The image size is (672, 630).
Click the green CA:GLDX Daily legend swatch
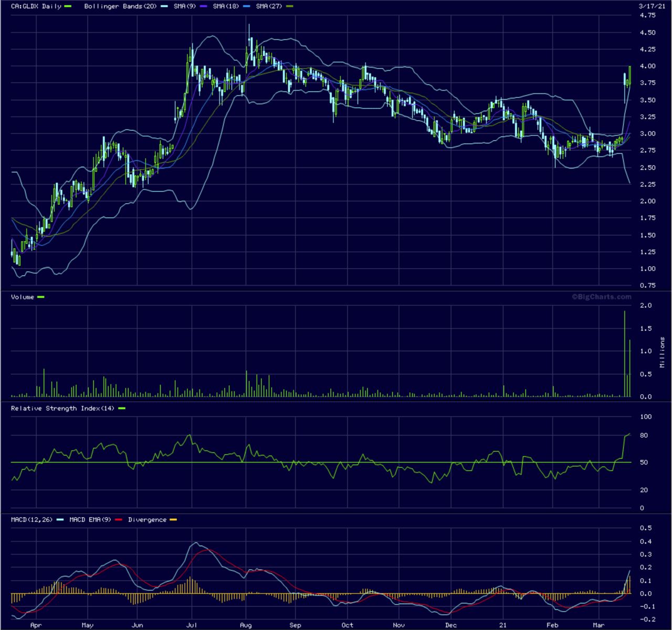coord(67,6)
